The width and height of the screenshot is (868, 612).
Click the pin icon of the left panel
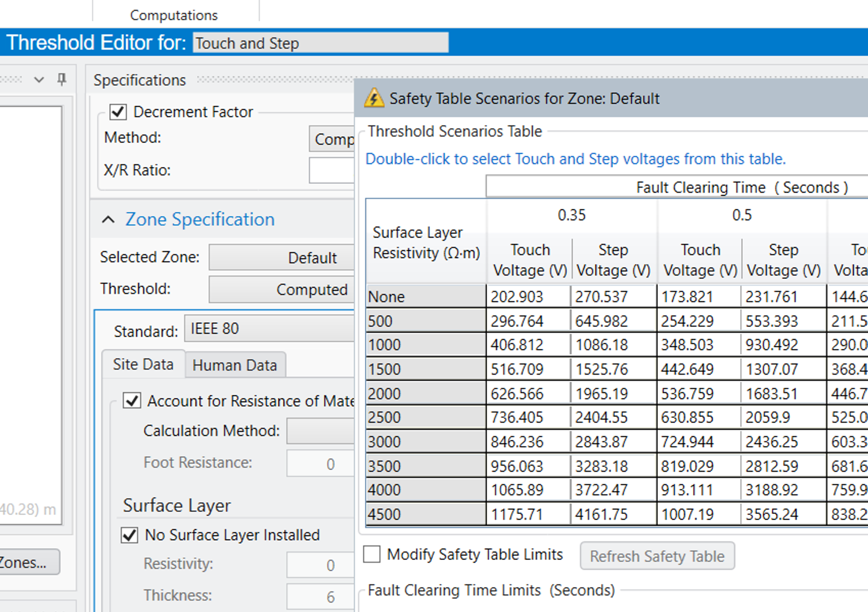click(x=61, y=79)
